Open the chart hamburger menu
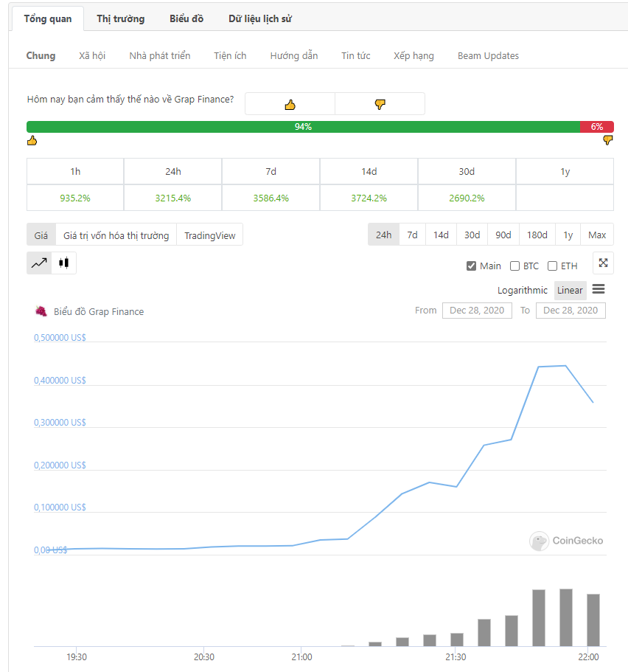The height and width of the screenshot is (672, 628). pos(599,290)
